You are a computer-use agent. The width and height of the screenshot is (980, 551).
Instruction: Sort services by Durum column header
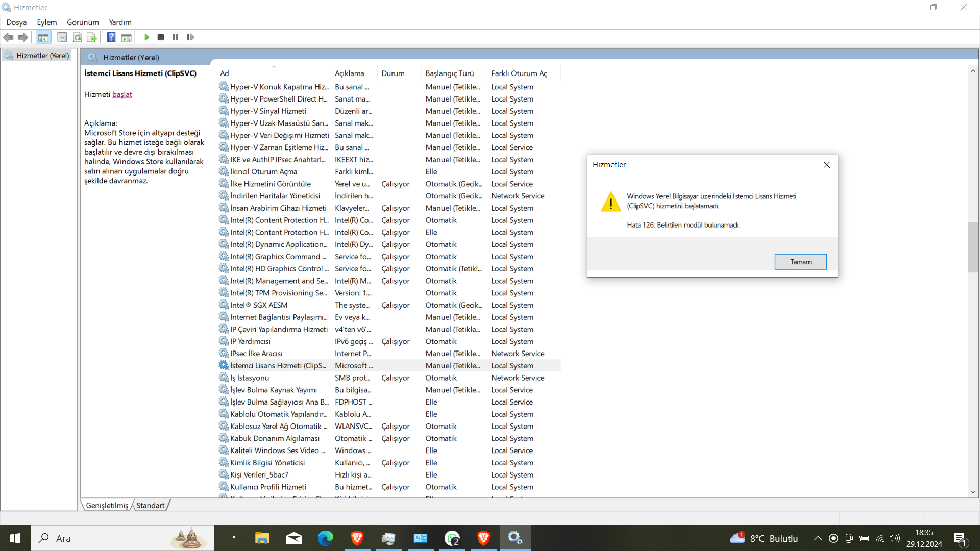coord(393,73)
